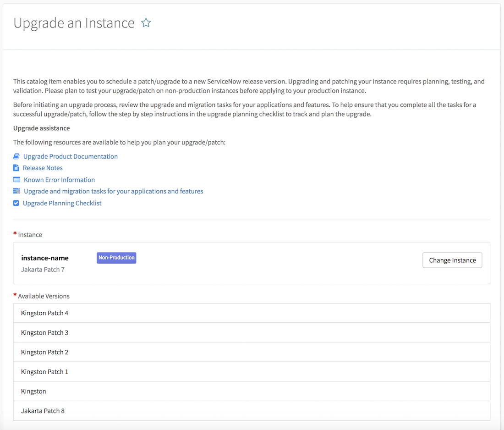The width and height of the screenshot is (504, 430).
Task: Select Kingston Patch 3 version
Action: point(252,332)
